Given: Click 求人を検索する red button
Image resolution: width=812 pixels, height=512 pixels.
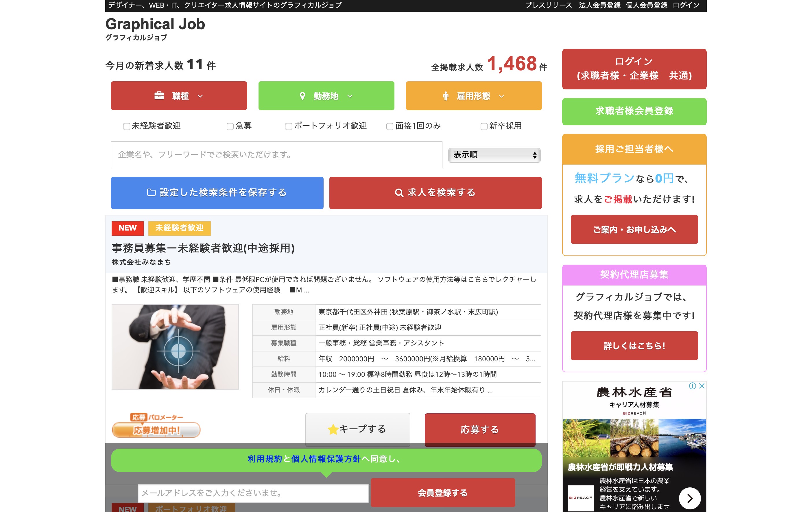Looking at the screenshot, I should coord(435,193).
